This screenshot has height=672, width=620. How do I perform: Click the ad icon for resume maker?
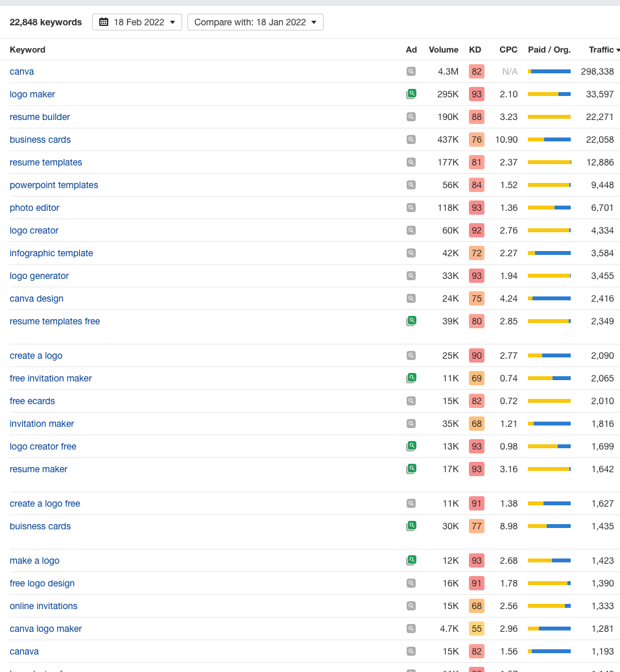[x=411, y=469]
